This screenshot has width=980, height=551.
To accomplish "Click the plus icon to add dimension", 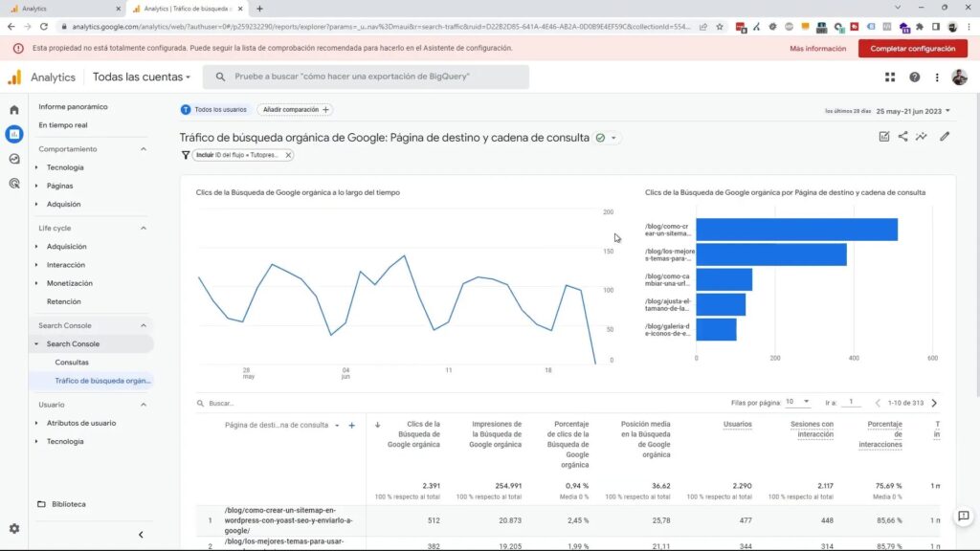I will (351, 426).
